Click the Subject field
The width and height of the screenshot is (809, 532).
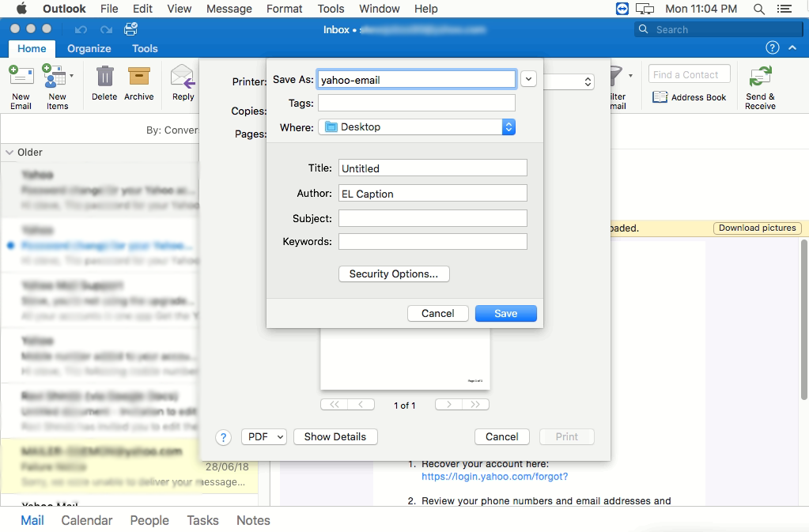433,218
